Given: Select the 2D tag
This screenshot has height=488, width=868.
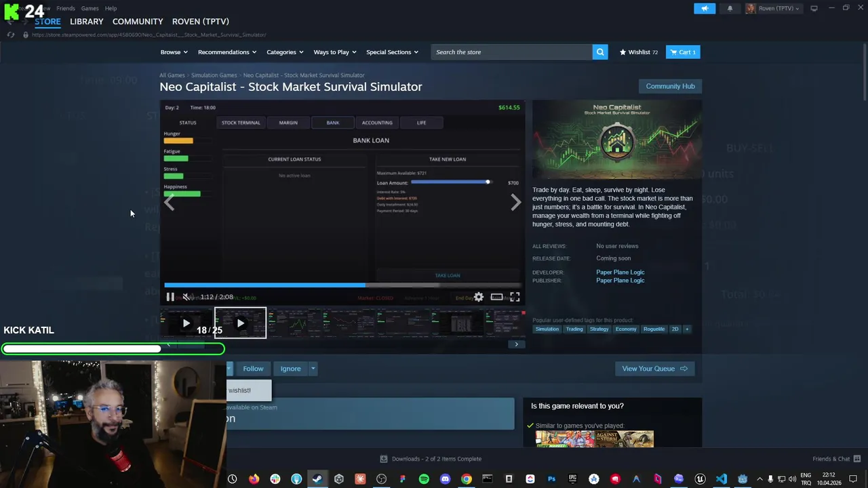Looking at the screenshot, I should [x=675, y=329].
